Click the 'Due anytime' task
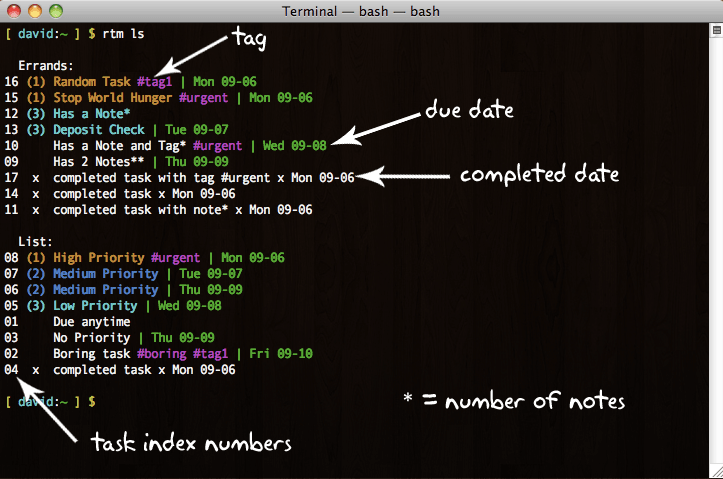 [92, 322]
